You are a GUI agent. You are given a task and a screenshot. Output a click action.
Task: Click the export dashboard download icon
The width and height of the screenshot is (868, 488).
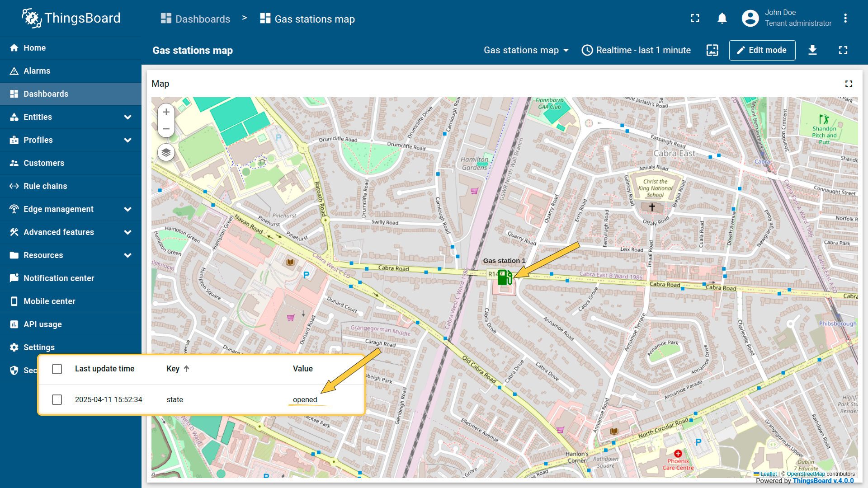812,50
